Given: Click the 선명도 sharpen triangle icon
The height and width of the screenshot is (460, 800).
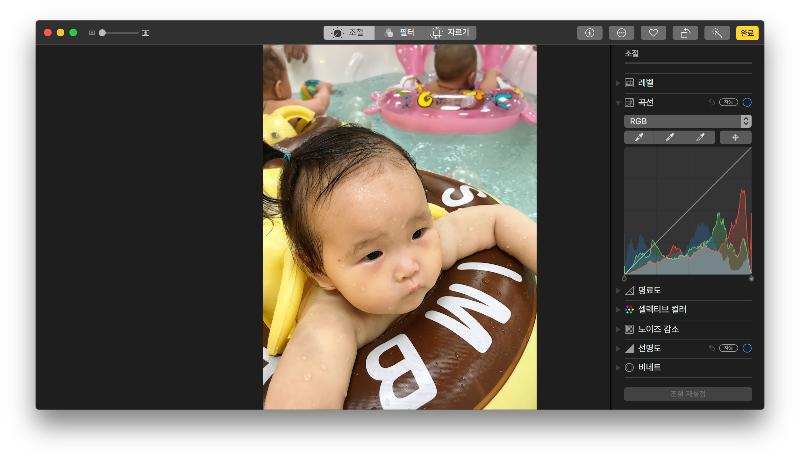Looking at the screenshot, I should pos(630,348).
